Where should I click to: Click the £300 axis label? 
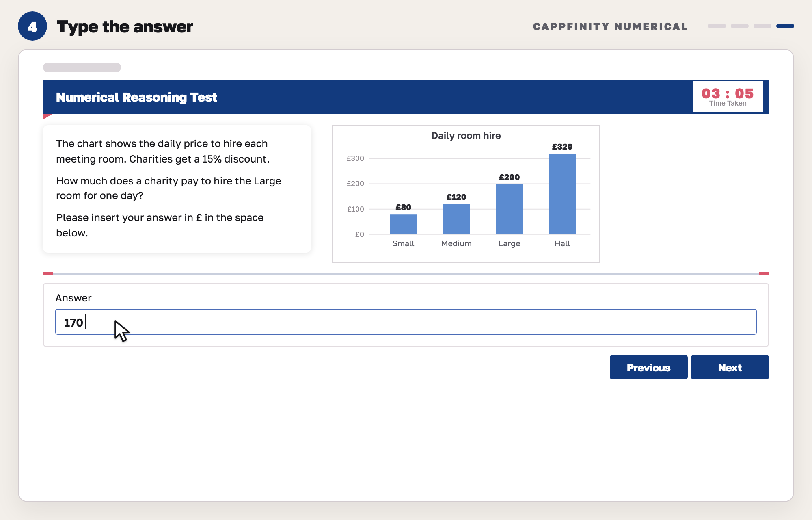coord(355,158)
